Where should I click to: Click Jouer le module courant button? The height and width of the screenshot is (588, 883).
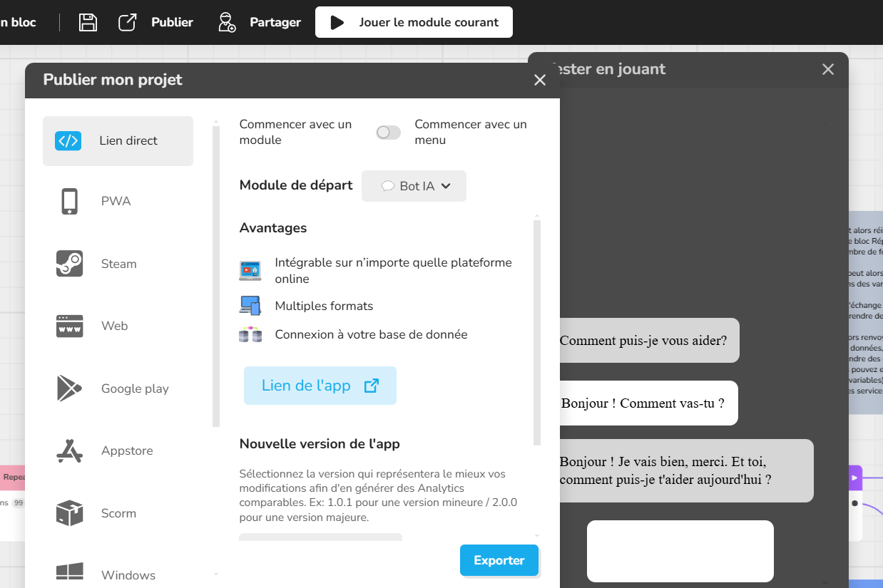click(x=414, y=22)
